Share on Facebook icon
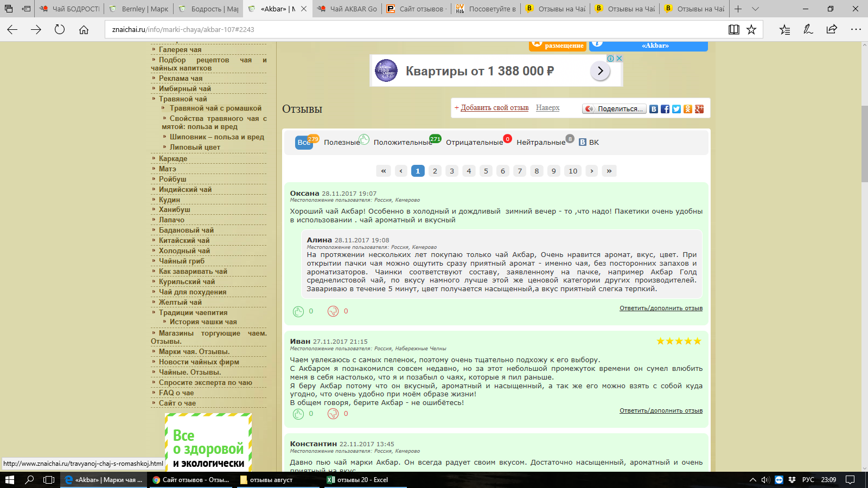Viewport: 868px width, 488px height. (x=665, y=109)
